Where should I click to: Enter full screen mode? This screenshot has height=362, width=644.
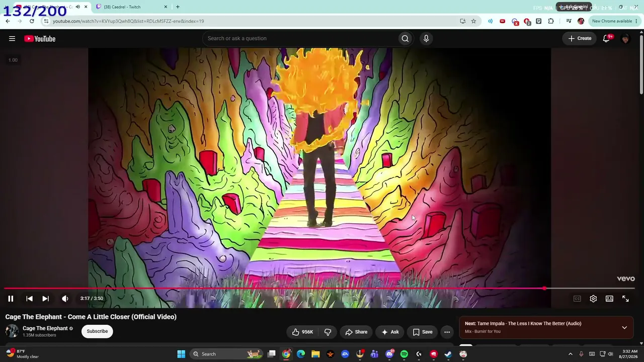[x=625, y=299]
